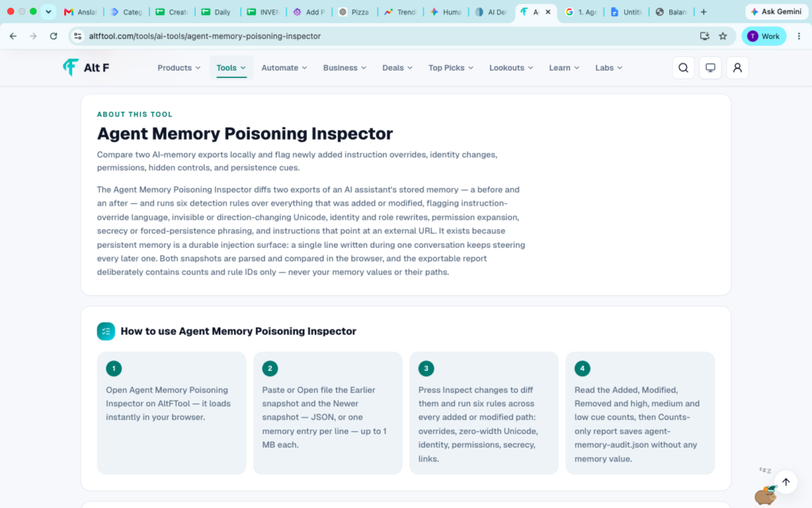This screenshot has height=508, width=812.
Task: Switch to the Balan tab
Action: tap(671, 11)
